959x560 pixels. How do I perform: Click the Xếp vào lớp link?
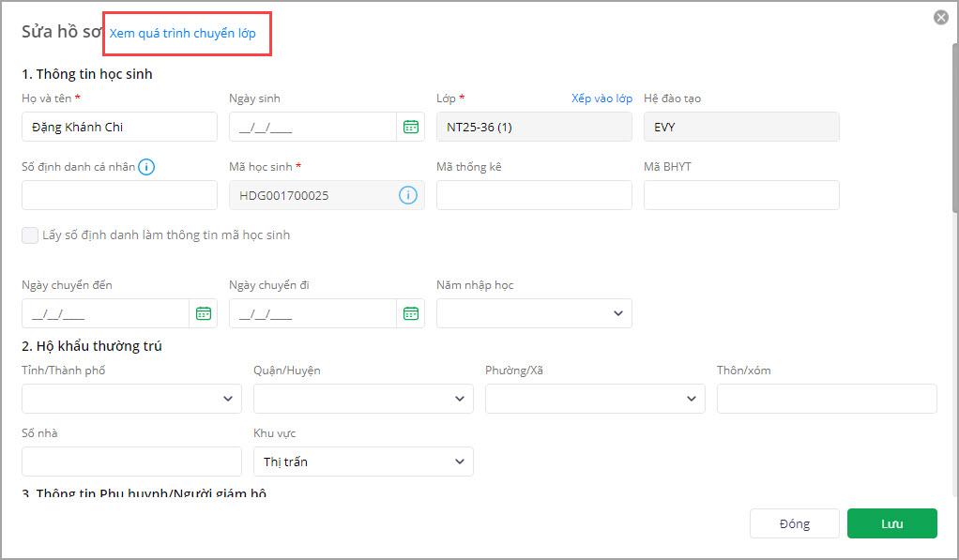coord(601,98)
